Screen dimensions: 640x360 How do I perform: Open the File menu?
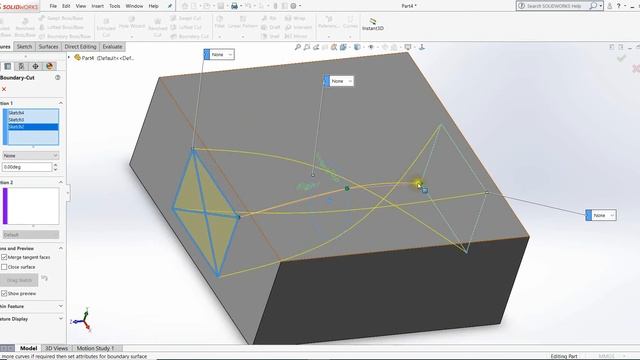point(53,6)
